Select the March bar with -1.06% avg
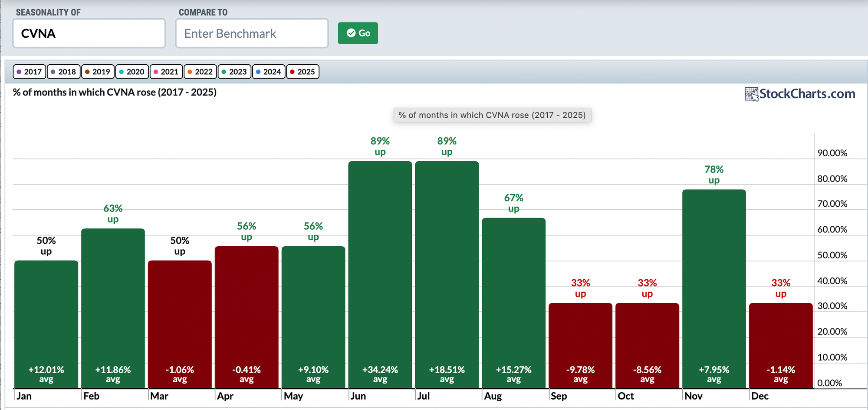The height and width of the screenshot is (410, 868). [180, 324]
